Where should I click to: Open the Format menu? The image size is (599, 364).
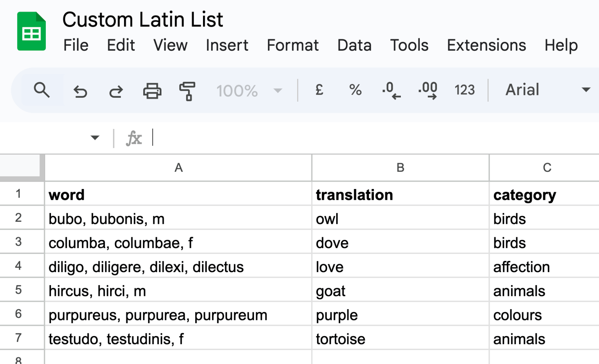click(x=293, y=45)
